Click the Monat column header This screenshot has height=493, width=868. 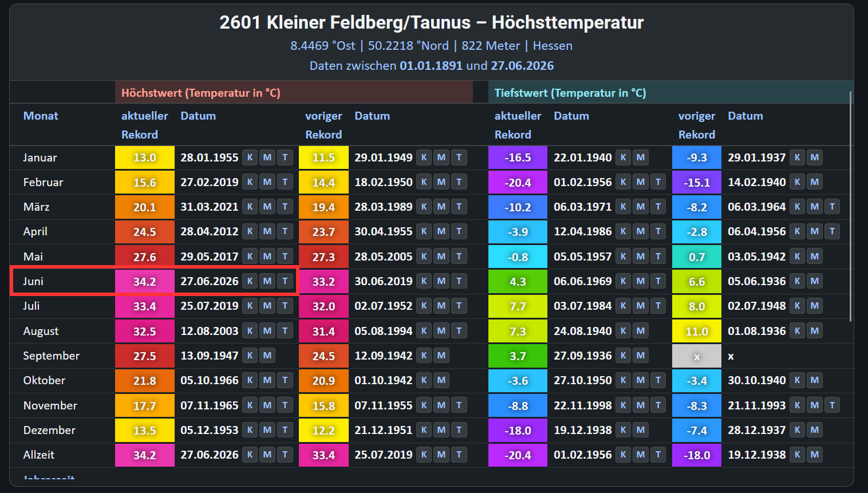pyautogui.click(x=41, y=116)
